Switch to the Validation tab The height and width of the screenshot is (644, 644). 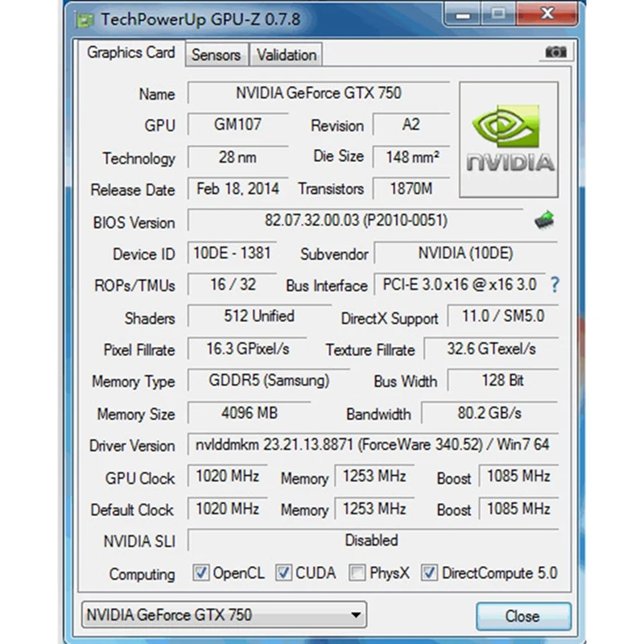(x=287, y=55)
